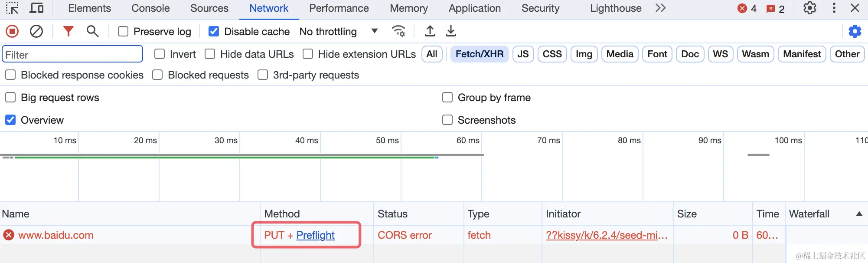The image size is (868, 263).
Task: Click the Preflight link
Action: pos(315,235)
